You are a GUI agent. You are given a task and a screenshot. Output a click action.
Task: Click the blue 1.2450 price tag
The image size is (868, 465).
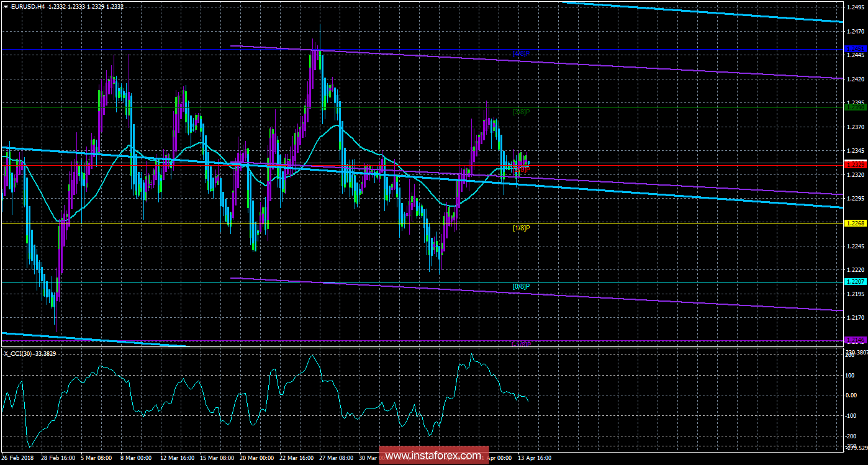point(855,48)
